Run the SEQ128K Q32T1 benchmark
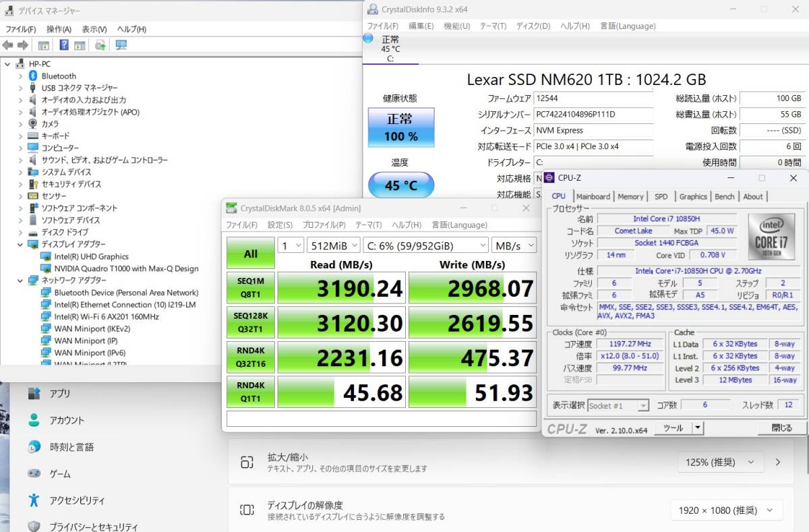809x532 pixels. [x=251, y=322]
